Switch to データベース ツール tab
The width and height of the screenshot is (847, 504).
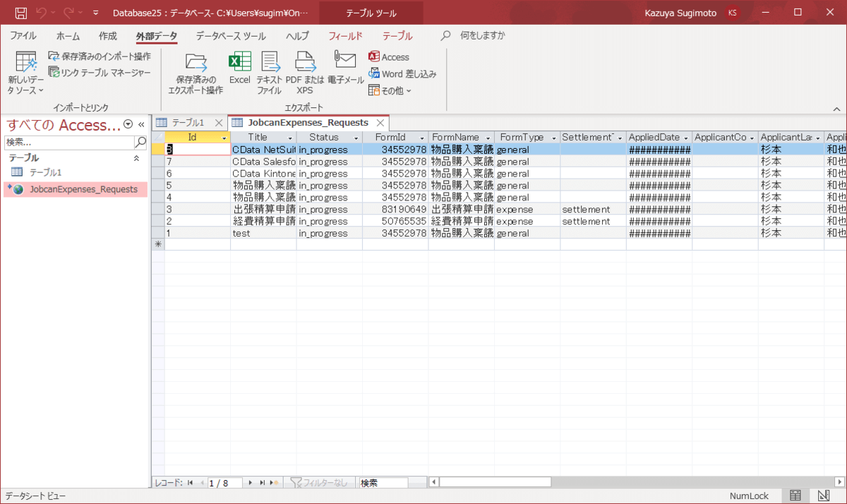pos(231,35)
